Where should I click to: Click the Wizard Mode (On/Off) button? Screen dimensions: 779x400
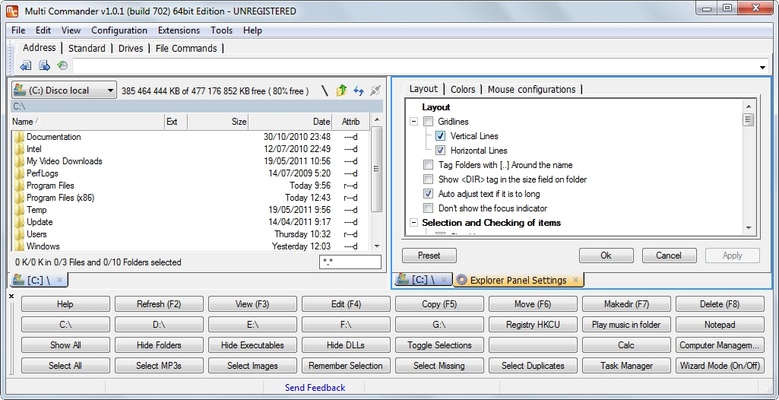[720, 365]
